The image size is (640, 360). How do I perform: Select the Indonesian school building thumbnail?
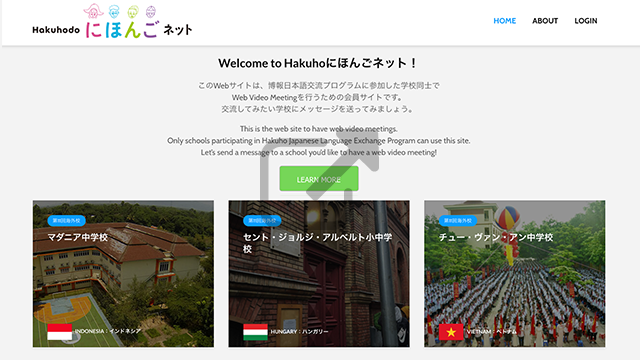tap(123, 273)
